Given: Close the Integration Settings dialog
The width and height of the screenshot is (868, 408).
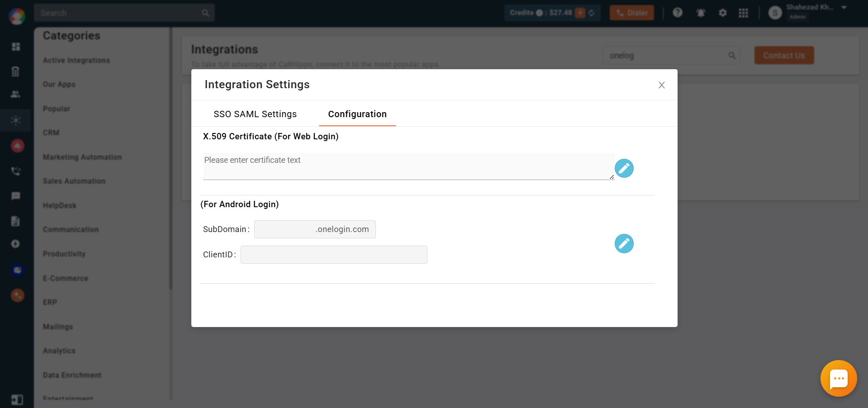Looking at the screenshot, I should 661,85.
